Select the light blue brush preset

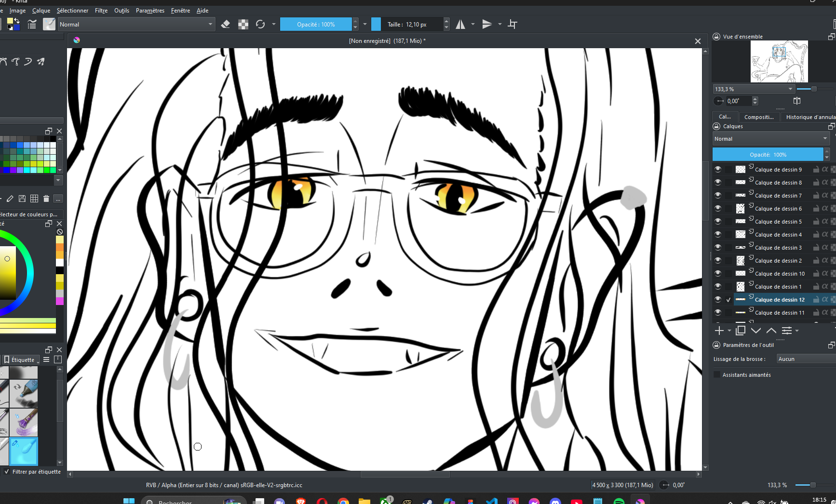pos(24,451)
